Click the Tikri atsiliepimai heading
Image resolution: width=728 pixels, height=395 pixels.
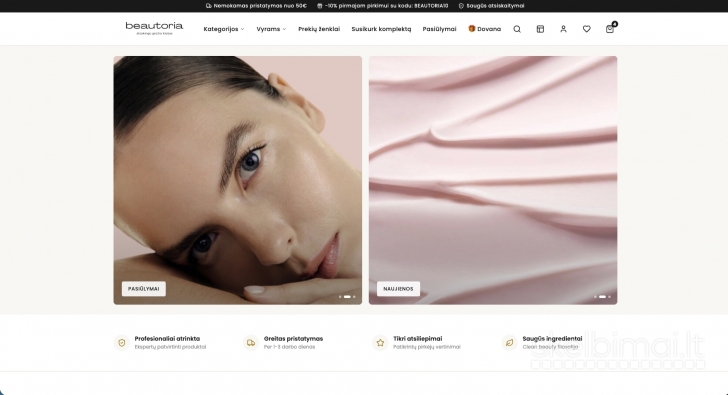click(418, 339)
